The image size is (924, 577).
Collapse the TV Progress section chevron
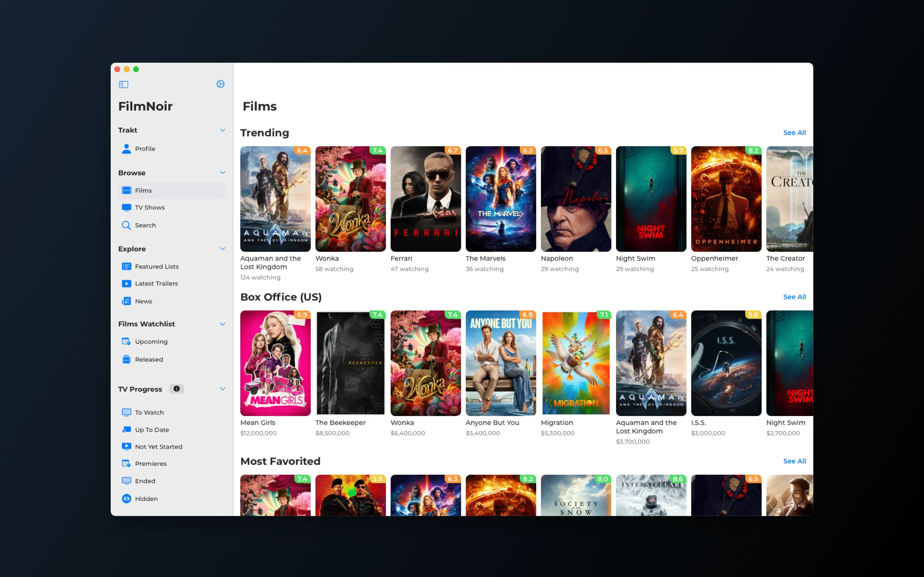223,389
